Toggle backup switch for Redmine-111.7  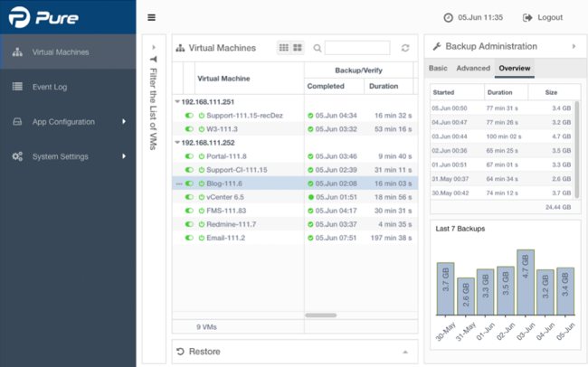click(189, 224)
